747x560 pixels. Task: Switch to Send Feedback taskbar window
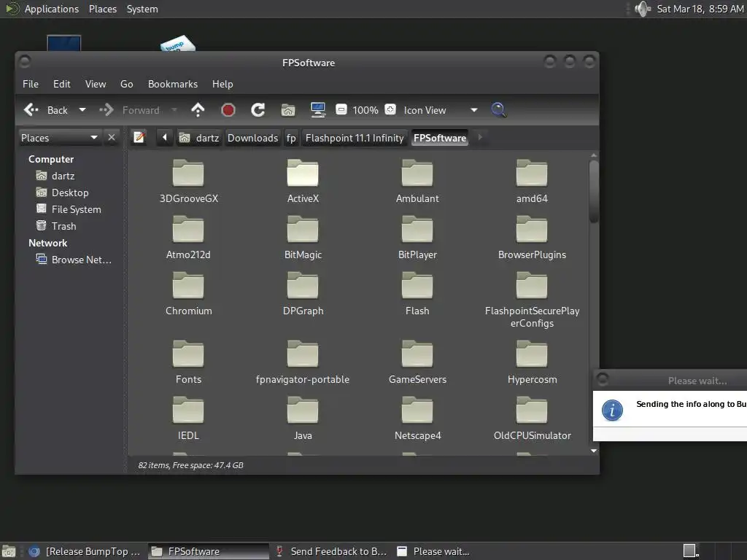332,551
